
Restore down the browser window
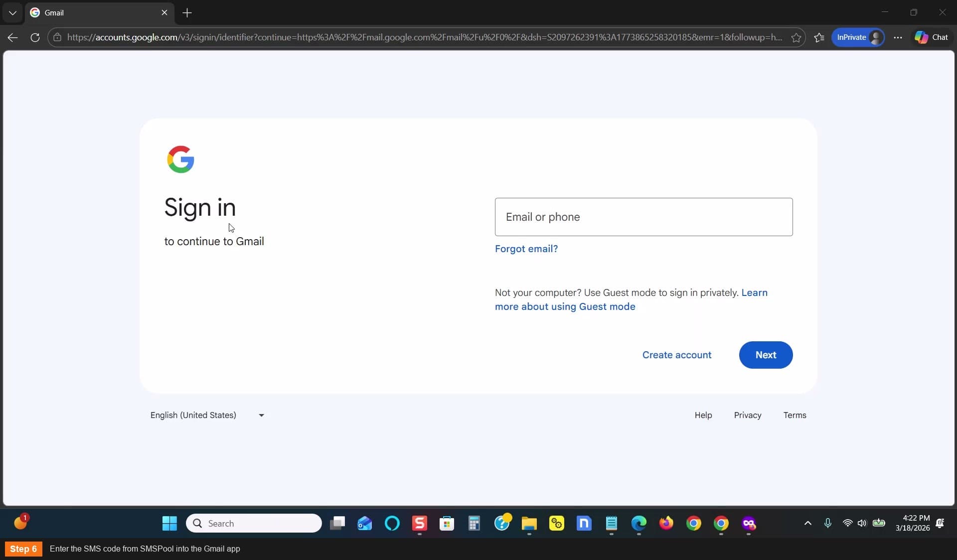[914, 12]
